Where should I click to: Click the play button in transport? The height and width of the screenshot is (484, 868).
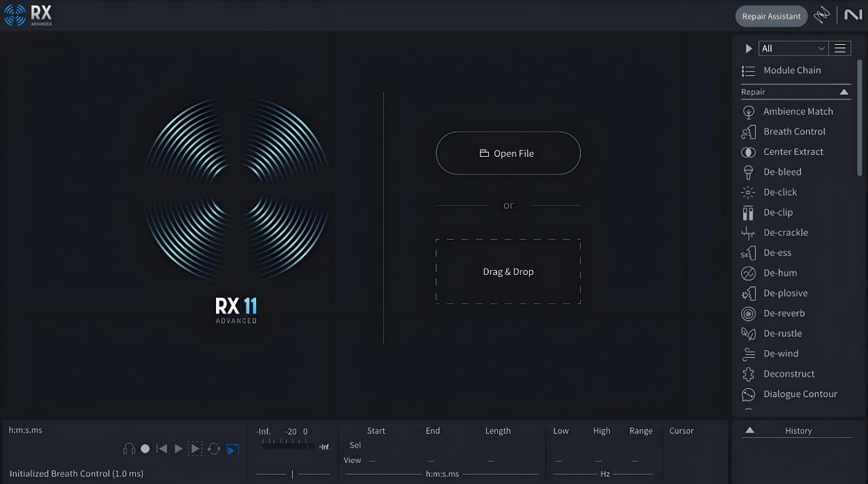179,449
